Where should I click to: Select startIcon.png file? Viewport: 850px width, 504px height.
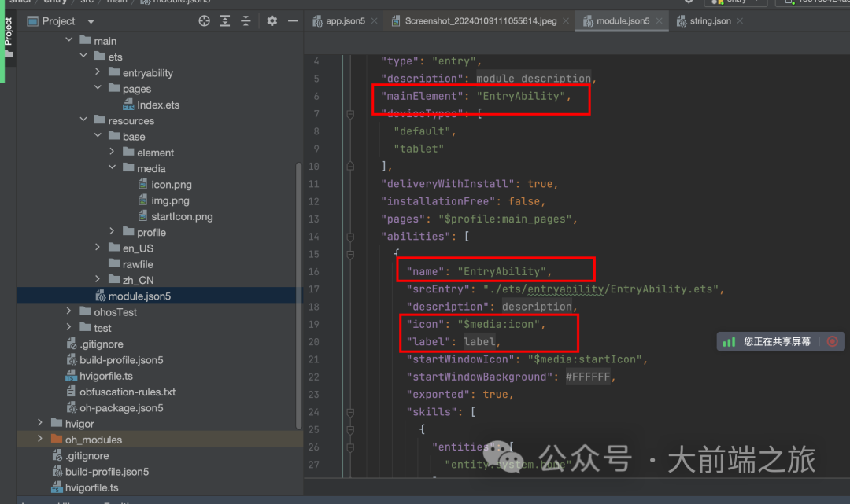(182, 216)
